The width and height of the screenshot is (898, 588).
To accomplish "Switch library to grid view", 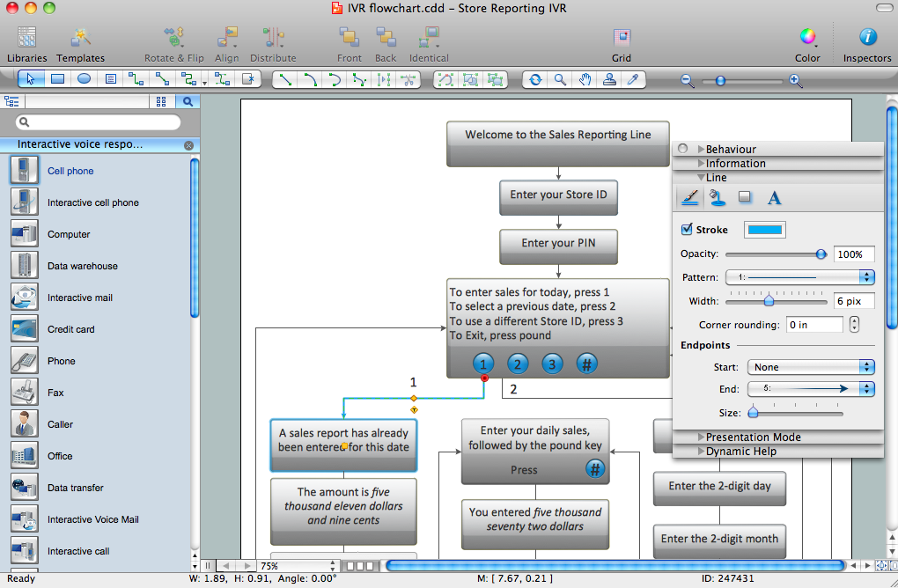I will coord(161,101).
